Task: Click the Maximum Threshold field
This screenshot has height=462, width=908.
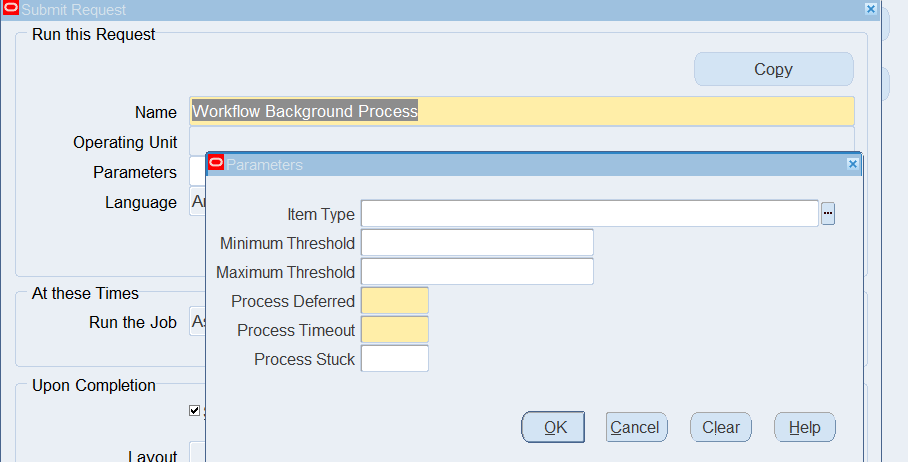Action: (477, 272)
